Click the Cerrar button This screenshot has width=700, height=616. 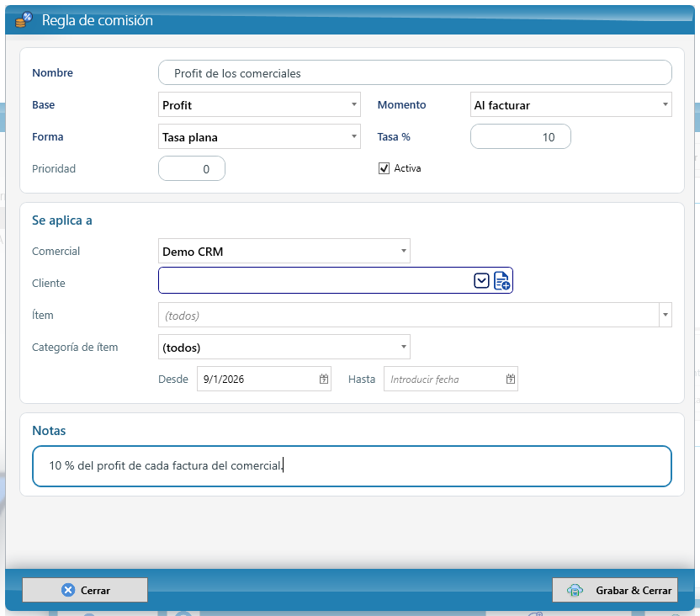click(x=85, y=590)
